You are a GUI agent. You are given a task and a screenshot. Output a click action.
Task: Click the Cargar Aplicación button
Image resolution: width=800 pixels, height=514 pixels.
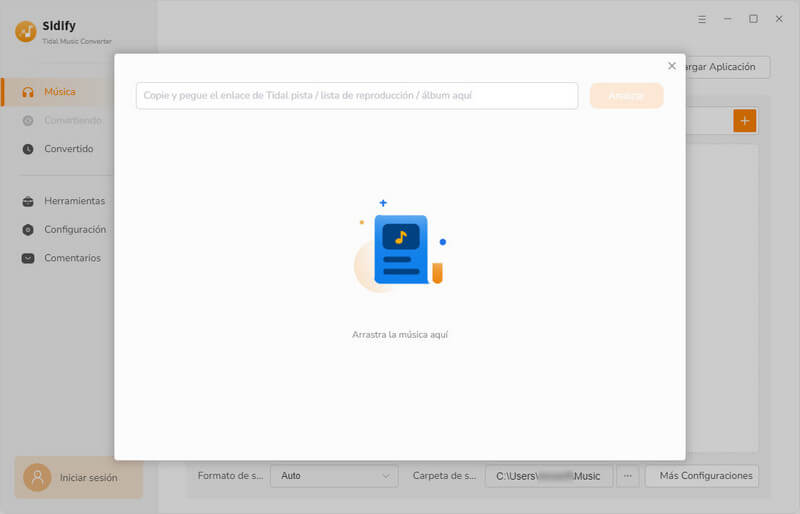(727, 67)
